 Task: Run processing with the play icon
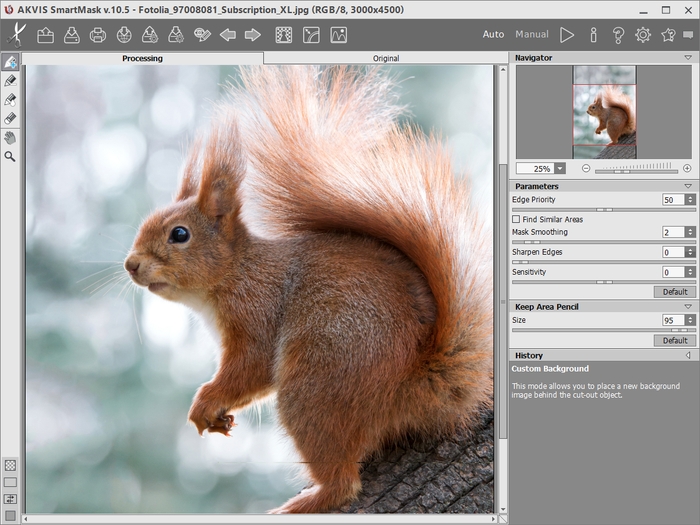pos(567,35)
